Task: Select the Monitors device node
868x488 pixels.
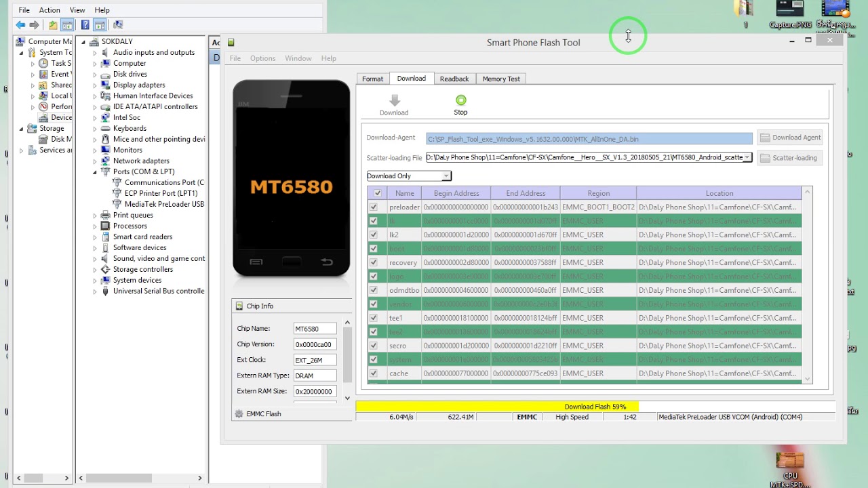Action: [127, 150]
